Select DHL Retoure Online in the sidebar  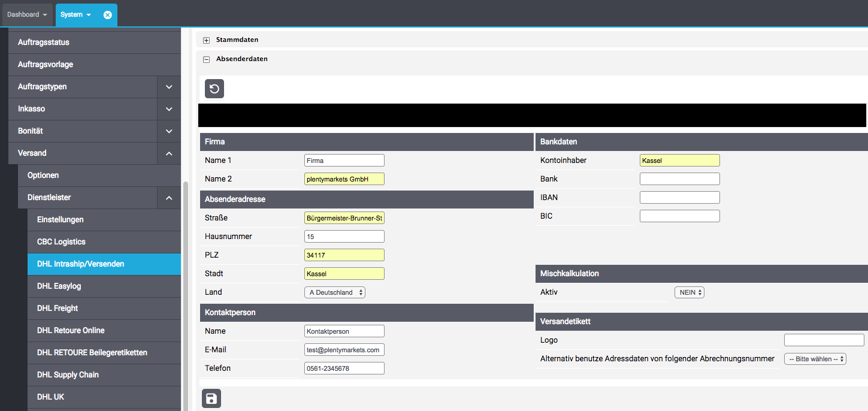point(104,331)
